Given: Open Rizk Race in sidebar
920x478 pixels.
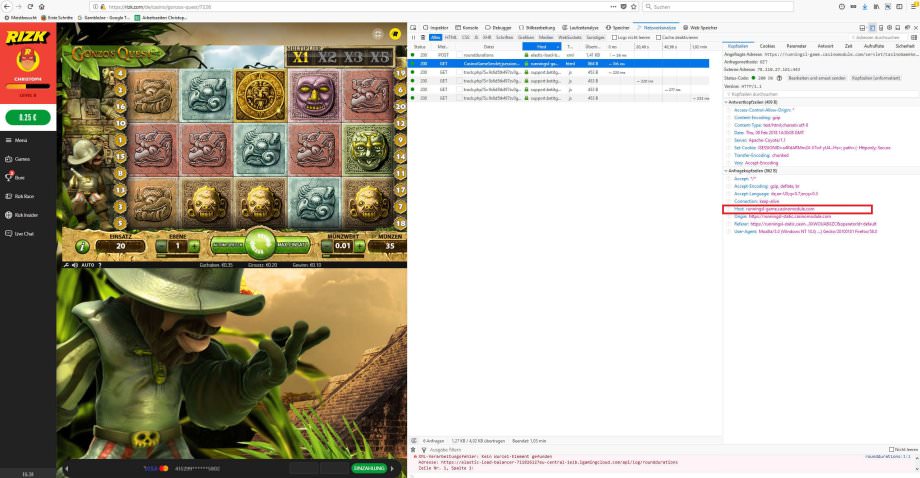Looking at the screenshot, I should click(19, 196).
